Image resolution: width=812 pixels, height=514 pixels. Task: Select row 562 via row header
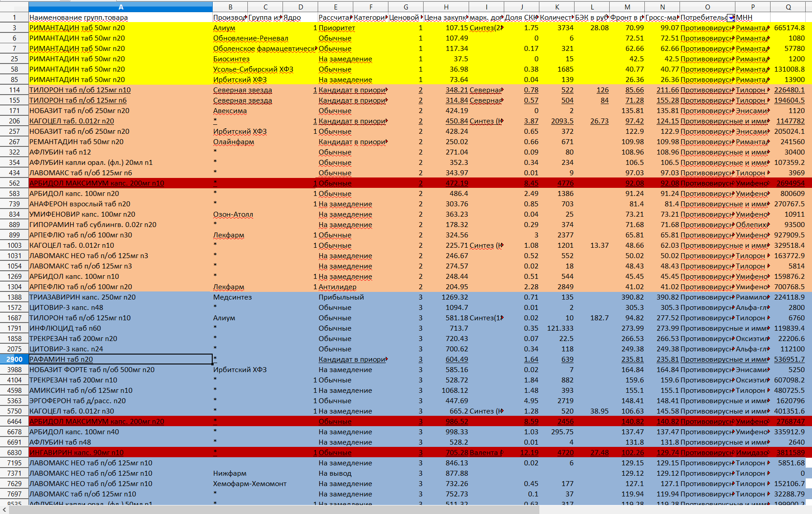[x=14, y=183]
